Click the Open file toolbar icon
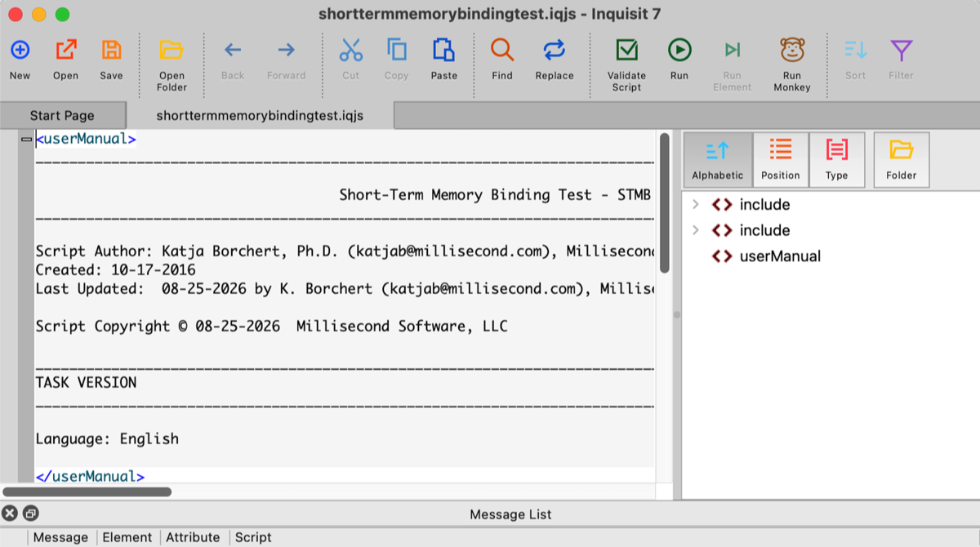 point(65,51)
